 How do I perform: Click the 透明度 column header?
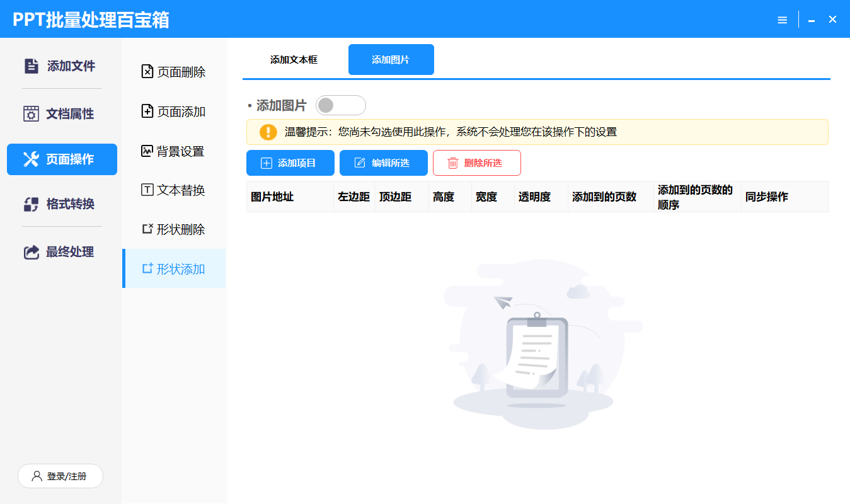[534, 197]
